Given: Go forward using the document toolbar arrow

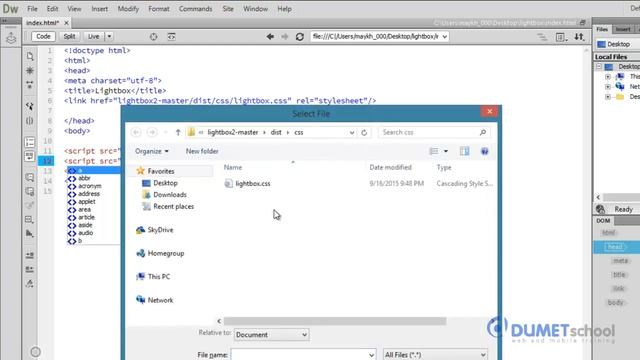Looking at the screenshot, I should (x=284, y=37).
